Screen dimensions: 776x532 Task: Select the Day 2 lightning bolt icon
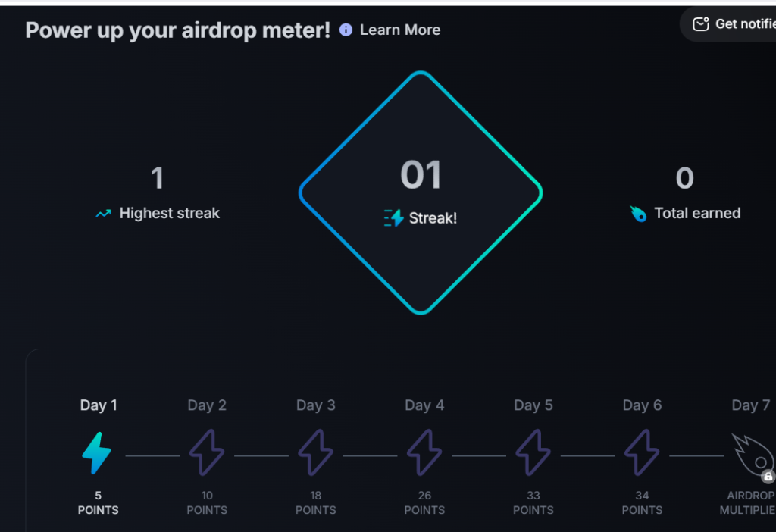pos(207,453)
